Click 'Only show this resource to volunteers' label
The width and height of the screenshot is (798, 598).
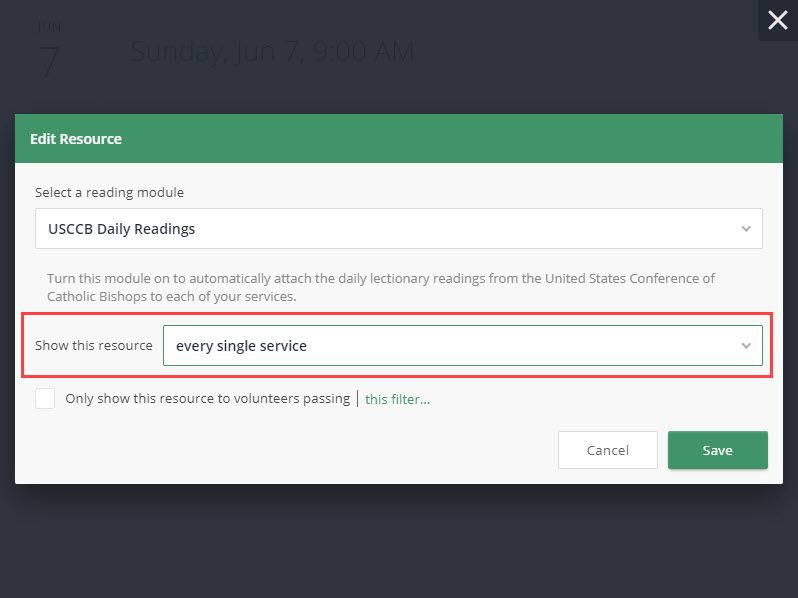[207, 399]
